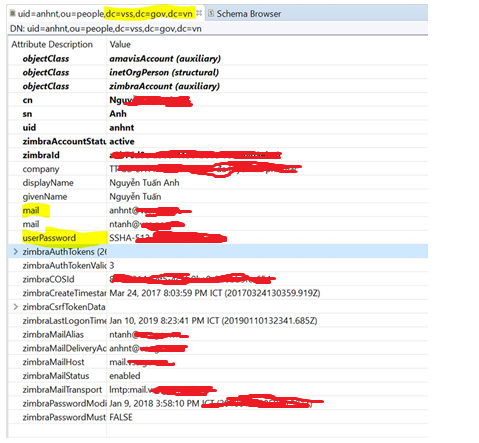The image size is (479, 443).
Task: Click the SSHA password value
Action: tap(168, 238)
